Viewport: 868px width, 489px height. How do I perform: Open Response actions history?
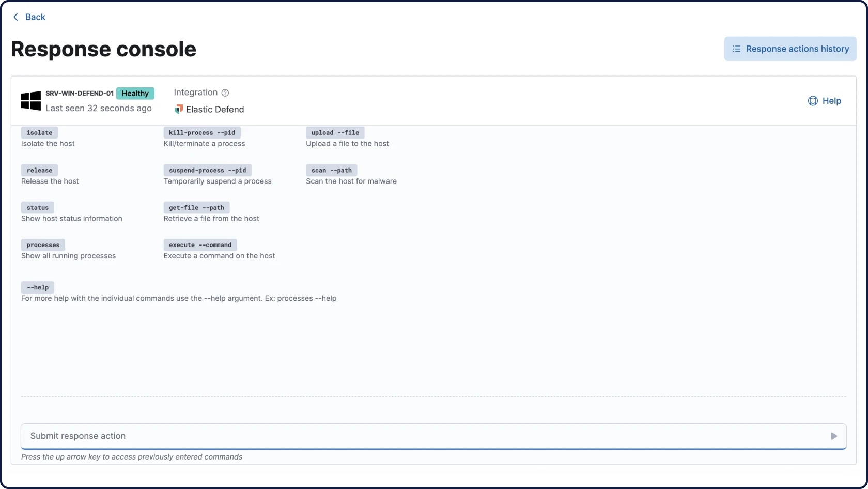pyautogui.click(x=790, y=49)
